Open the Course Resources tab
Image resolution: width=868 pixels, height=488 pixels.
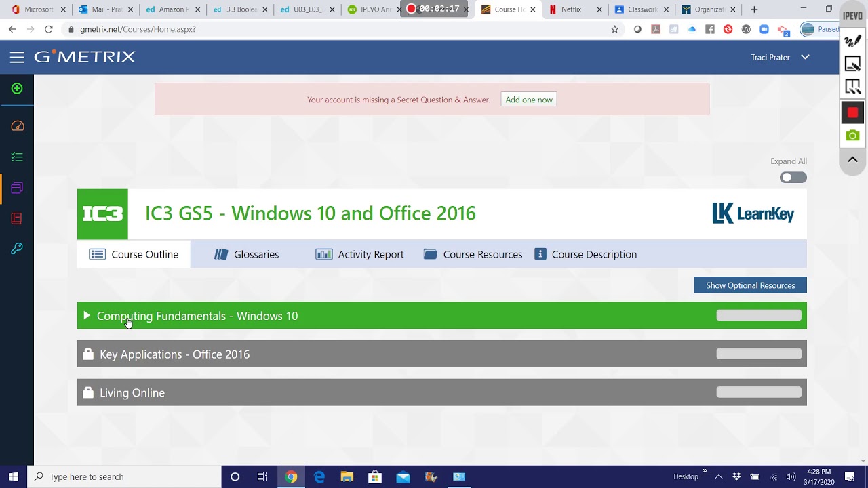click(473, 254)
